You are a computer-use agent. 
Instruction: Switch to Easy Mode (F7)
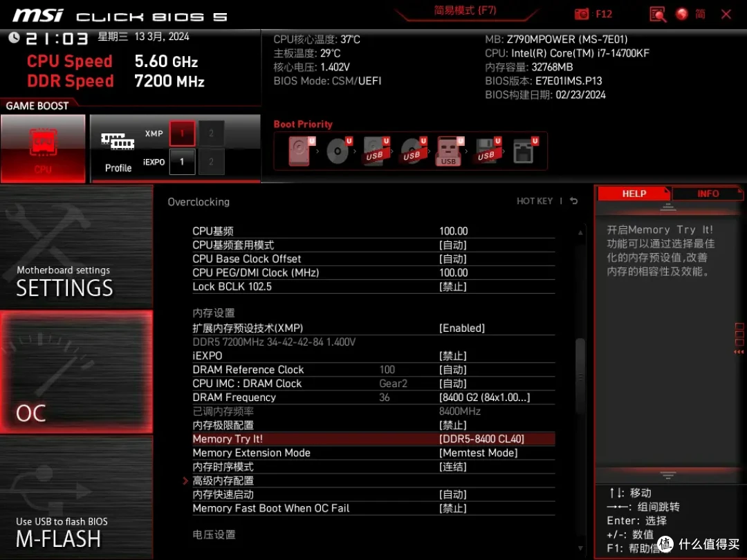point(465,10)
